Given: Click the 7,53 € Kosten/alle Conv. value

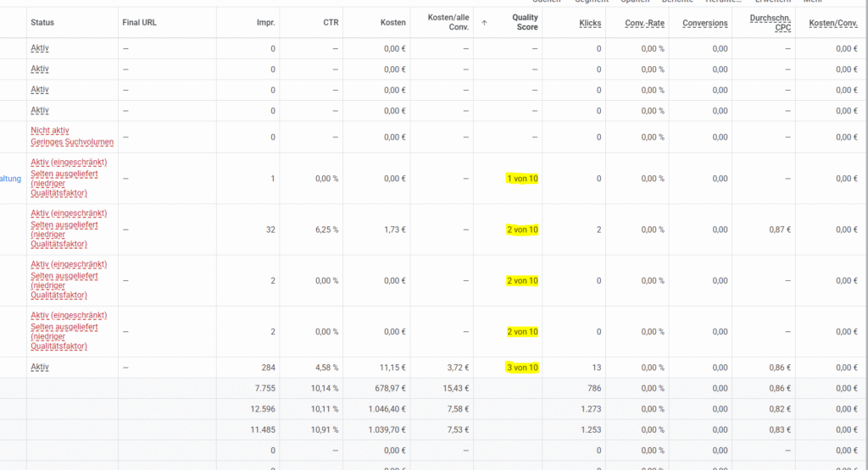Looking at the screenshot, I should 459,429.
